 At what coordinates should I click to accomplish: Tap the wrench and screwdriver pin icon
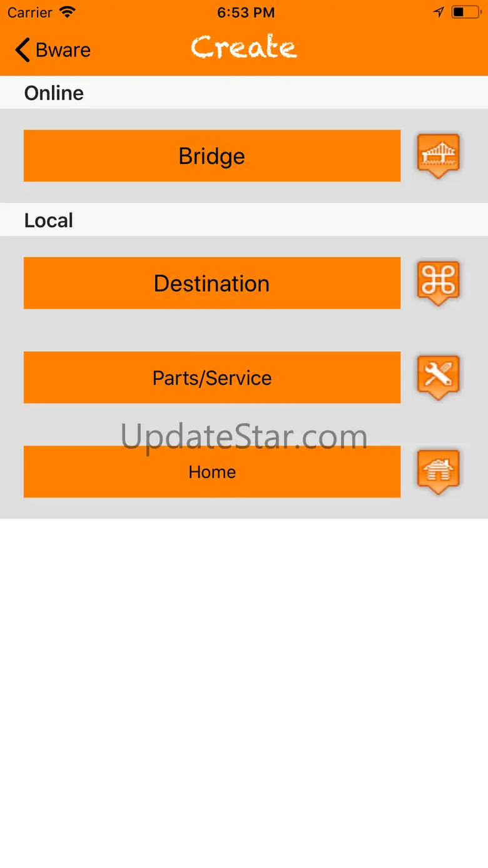click(439, 377)
